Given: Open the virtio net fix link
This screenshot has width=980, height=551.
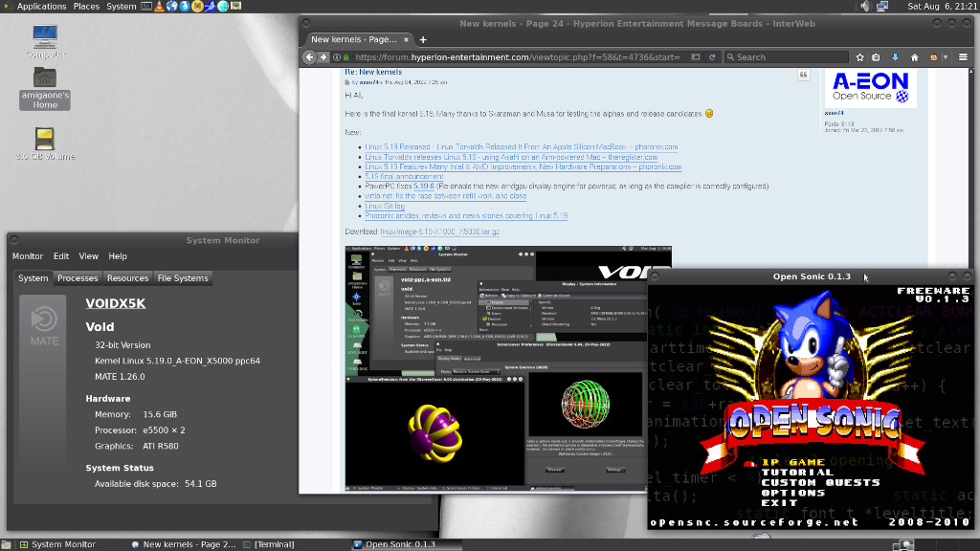Looking at the screenshot, I should tap(446, 196).
